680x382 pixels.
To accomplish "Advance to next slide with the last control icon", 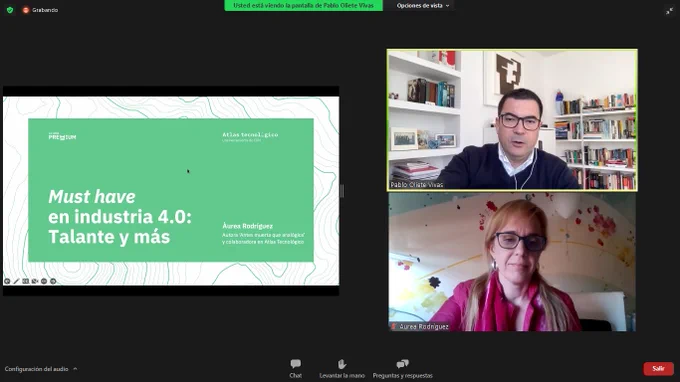I will pyautogui.click(x=53, y=281).
